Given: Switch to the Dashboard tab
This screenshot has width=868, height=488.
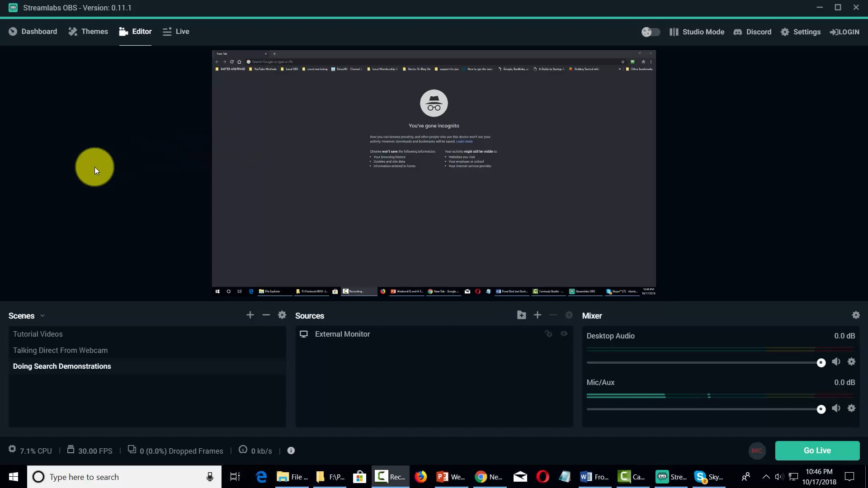Looking at the screenshot, I should 33,32.
